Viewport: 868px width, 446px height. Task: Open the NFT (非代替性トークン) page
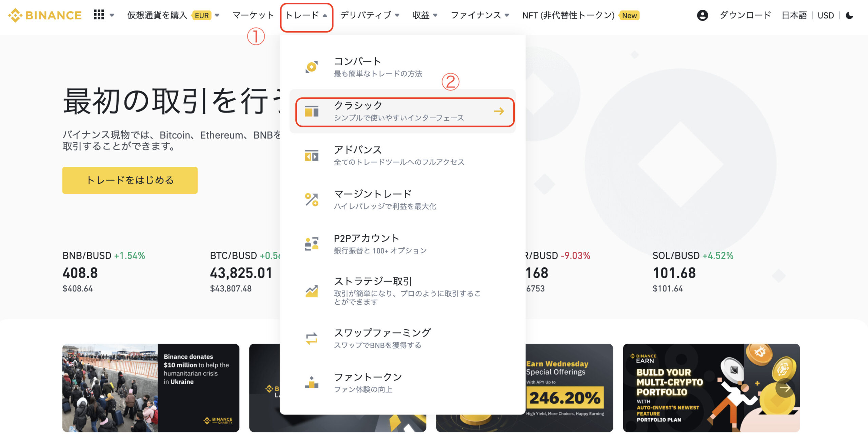(568, 15)
